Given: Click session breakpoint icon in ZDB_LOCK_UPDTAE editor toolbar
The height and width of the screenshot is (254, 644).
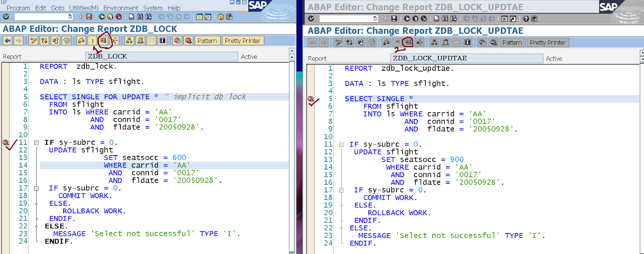Looking at the screenshot, I should [482, 43].
